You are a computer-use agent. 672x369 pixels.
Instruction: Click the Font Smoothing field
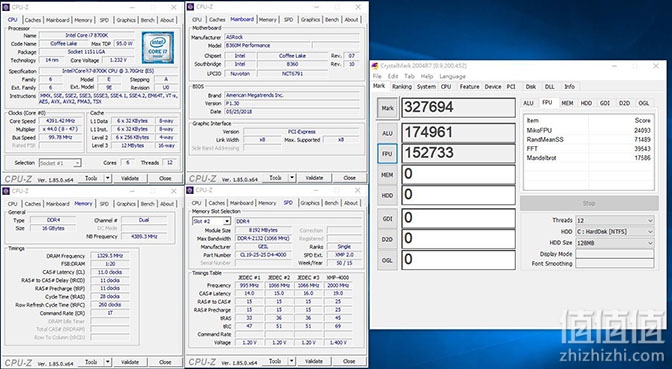click(615, 264)
